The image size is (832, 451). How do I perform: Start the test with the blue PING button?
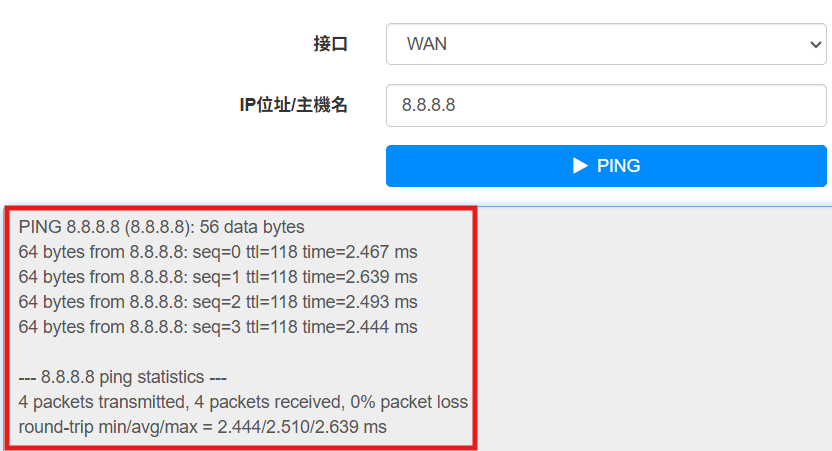tap(606, 166)
